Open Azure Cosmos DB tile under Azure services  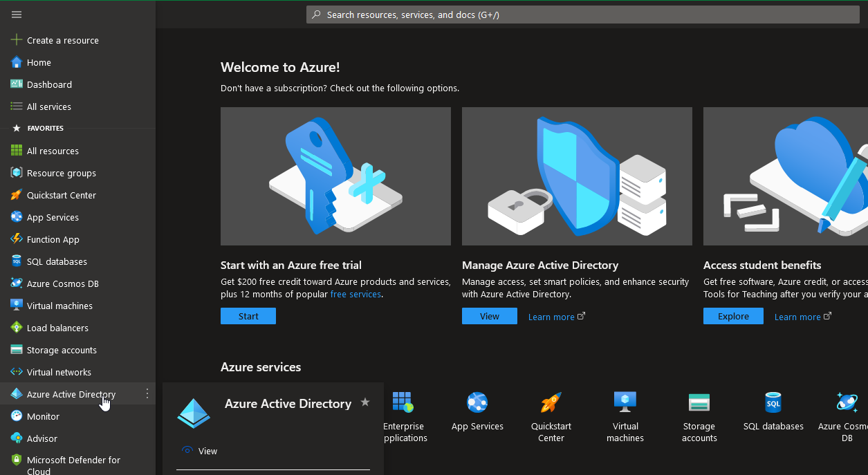click(844, 417)
